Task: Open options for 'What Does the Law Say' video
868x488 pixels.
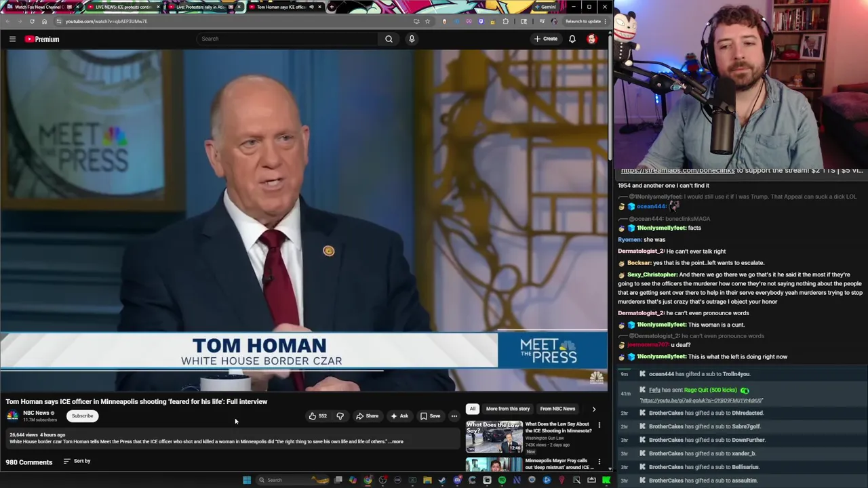Action: tap(599, 425)
